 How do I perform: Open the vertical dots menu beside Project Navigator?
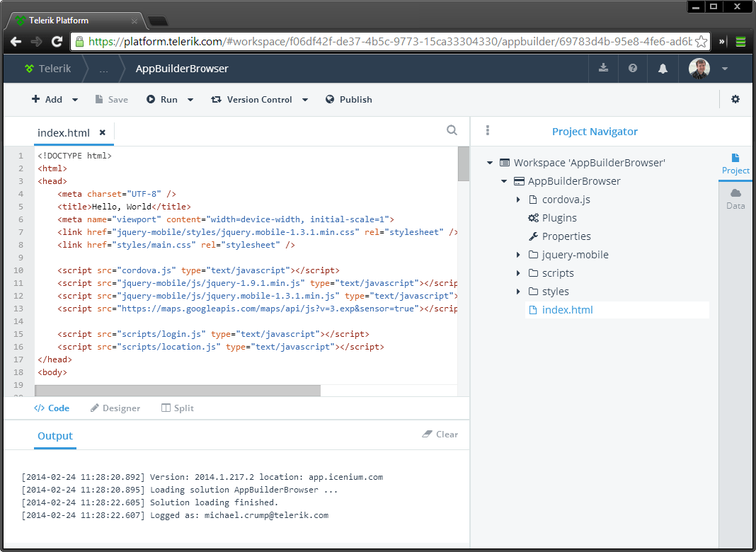488,130
